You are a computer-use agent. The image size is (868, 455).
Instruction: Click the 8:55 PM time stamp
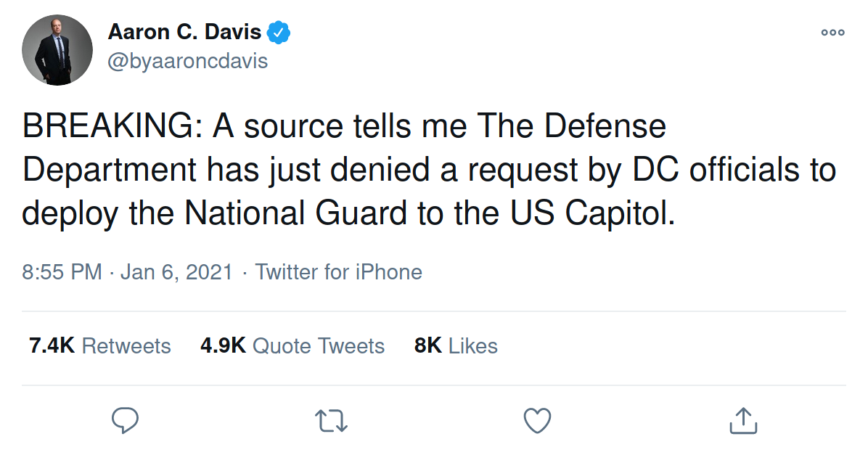pyautogui.click(x=62, y=272)
